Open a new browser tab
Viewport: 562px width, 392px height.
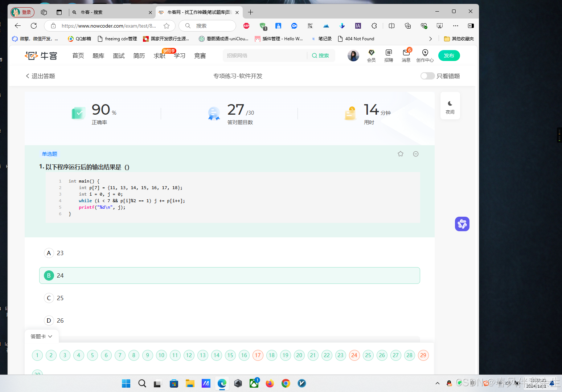click(x=250, y=12)
